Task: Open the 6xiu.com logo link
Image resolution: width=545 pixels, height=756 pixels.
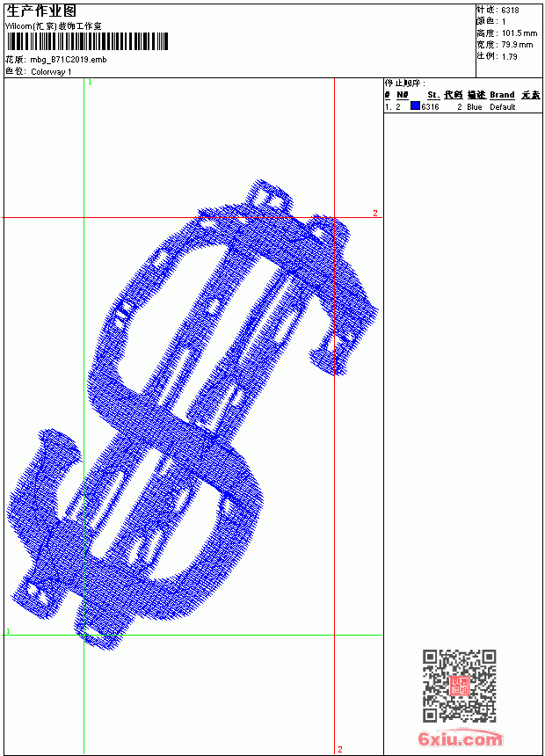Action: (x=460, y=738)
